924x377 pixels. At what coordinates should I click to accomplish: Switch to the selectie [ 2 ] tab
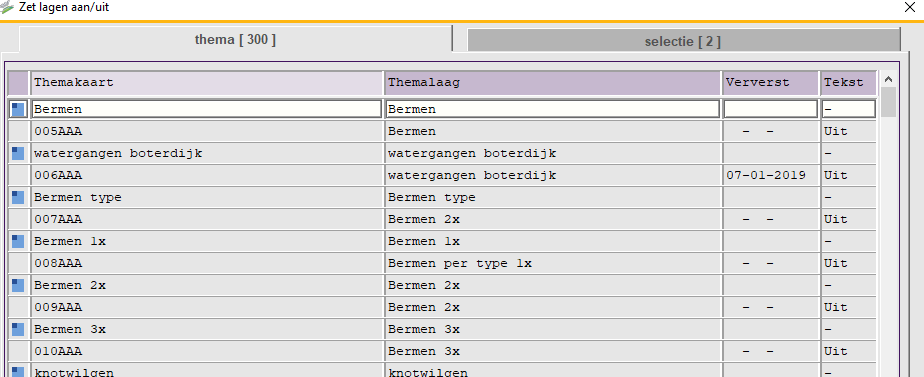point(684,41)
